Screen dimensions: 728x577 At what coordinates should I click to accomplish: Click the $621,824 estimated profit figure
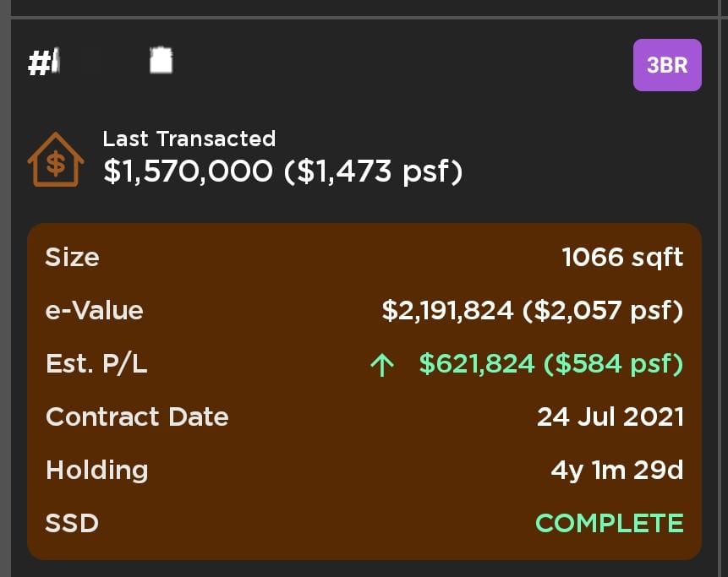point(477,363)
